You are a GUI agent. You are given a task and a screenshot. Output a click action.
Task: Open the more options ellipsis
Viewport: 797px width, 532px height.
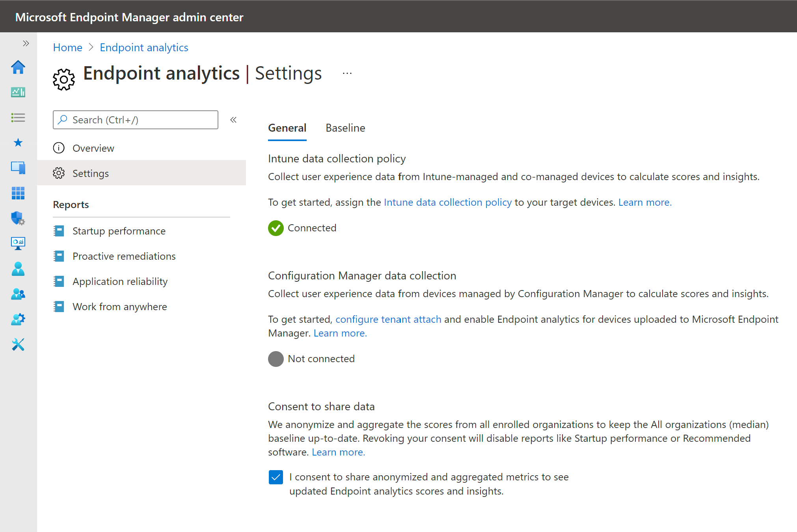[347, 73]
